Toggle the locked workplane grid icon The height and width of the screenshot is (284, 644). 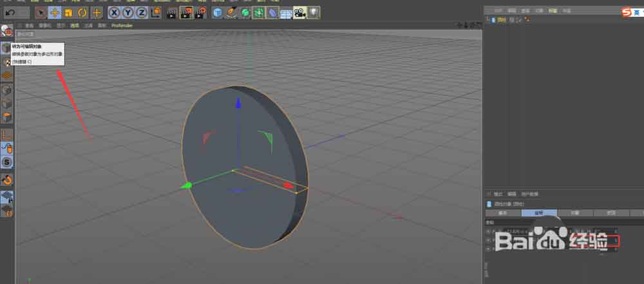7,197
